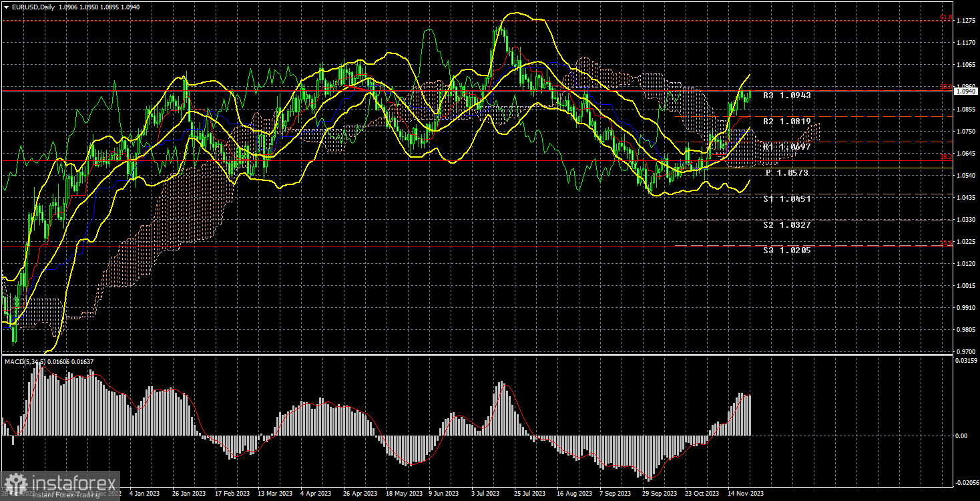
Task: Click the 1.0225 price axis value
Action: click(x=965, y=241)
